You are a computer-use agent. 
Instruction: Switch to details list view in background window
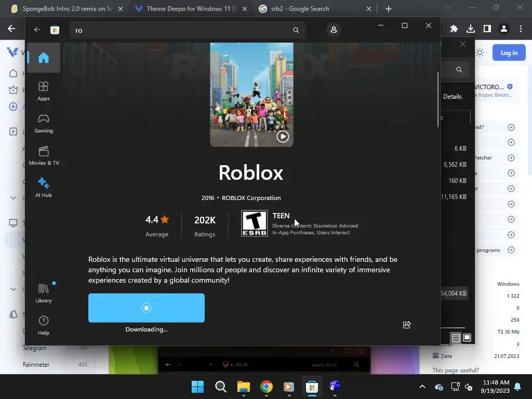[456, 338]
